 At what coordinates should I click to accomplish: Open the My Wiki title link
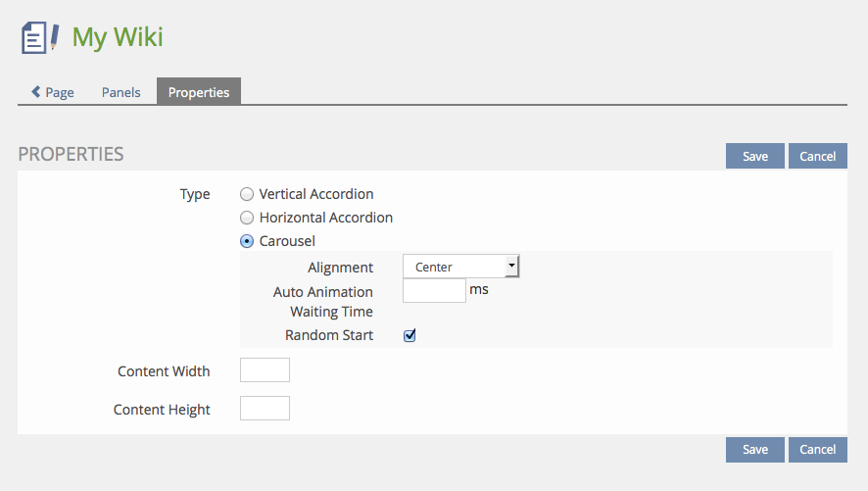(118, 38)
